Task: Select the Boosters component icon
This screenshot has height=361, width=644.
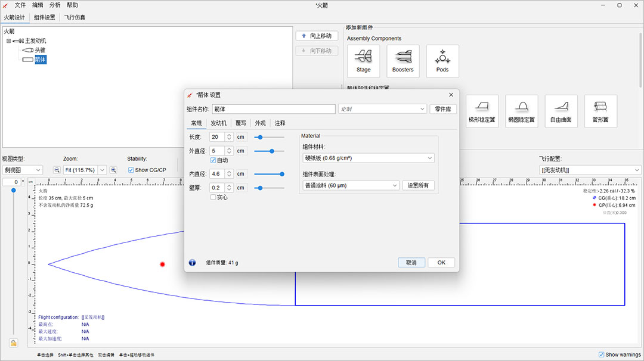Action: pyautogui.click(x=402, y=61)
